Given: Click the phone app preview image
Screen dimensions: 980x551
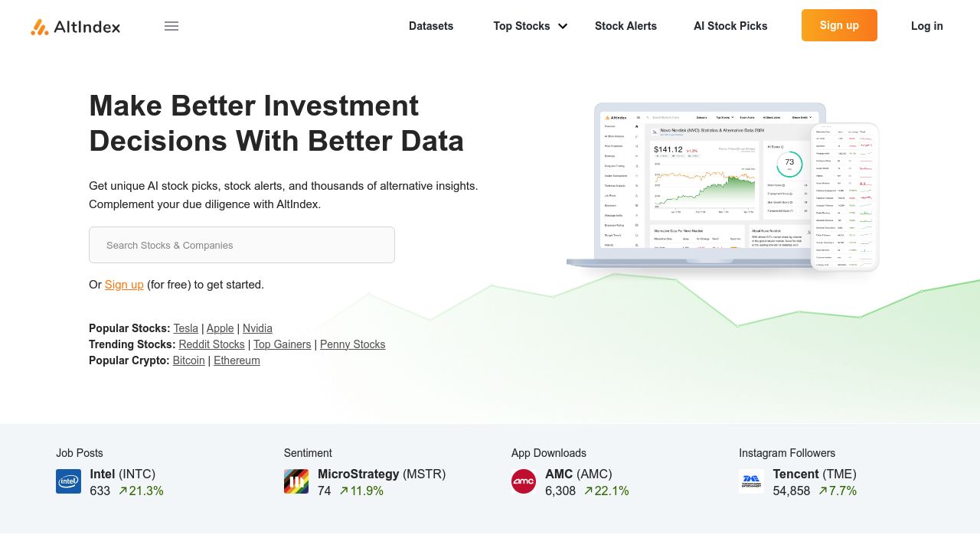Looking at the screenshot, I should pyautogui.click(x=845, y=197).
